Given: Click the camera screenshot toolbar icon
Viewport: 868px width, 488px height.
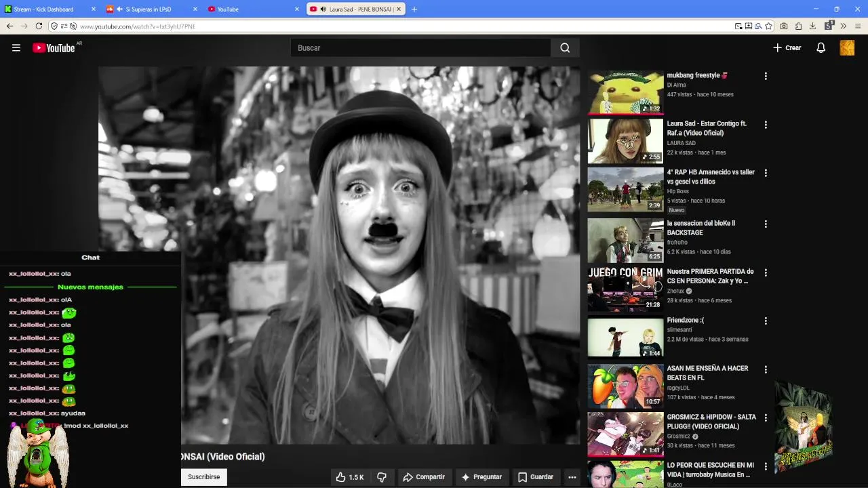Looking at the screenshot, I should [784, 26].
